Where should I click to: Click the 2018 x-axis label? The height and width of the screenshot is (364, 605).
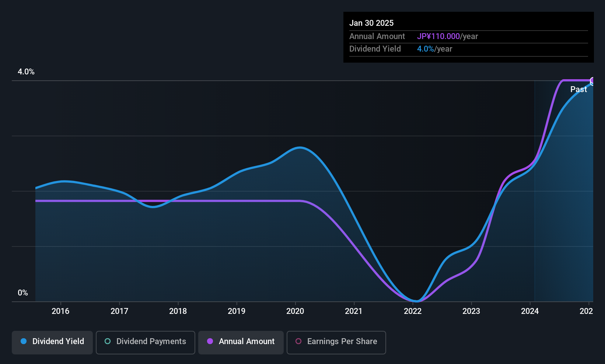178,311
